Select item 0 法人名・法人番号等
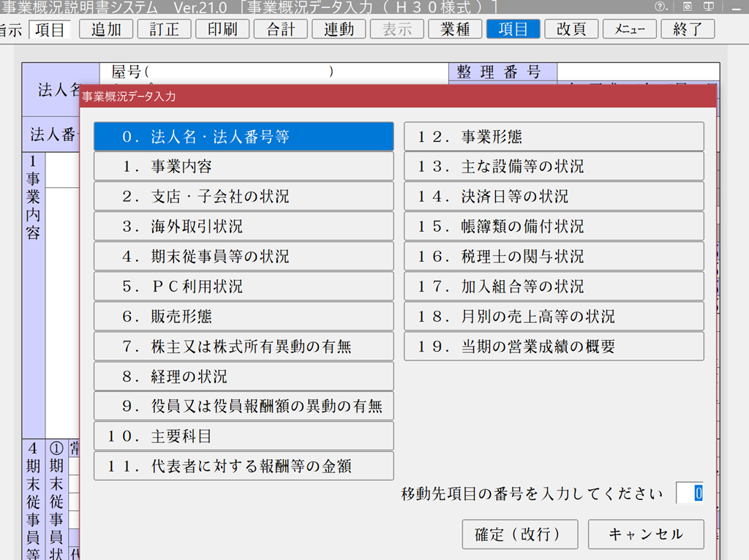The image size is (749, 560). [x=244, y=137]
